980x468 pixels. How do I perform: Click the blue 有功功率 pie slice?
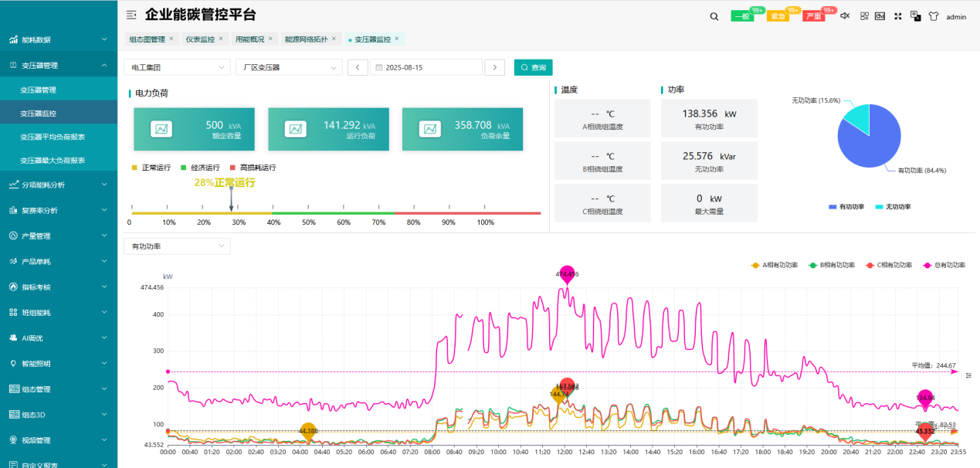pyautogui.click(x=869, y=143)
